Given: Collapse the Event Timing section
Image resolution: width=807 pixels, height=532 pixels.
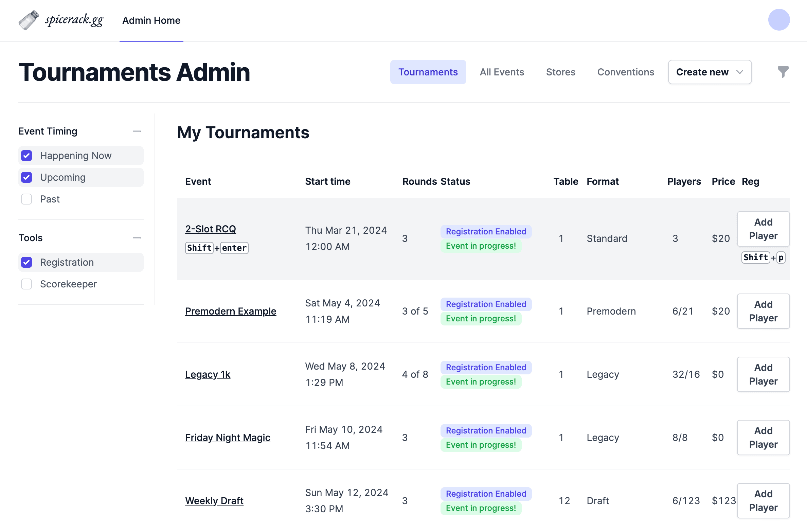Looking at the screenshot, I should (137, 131).
